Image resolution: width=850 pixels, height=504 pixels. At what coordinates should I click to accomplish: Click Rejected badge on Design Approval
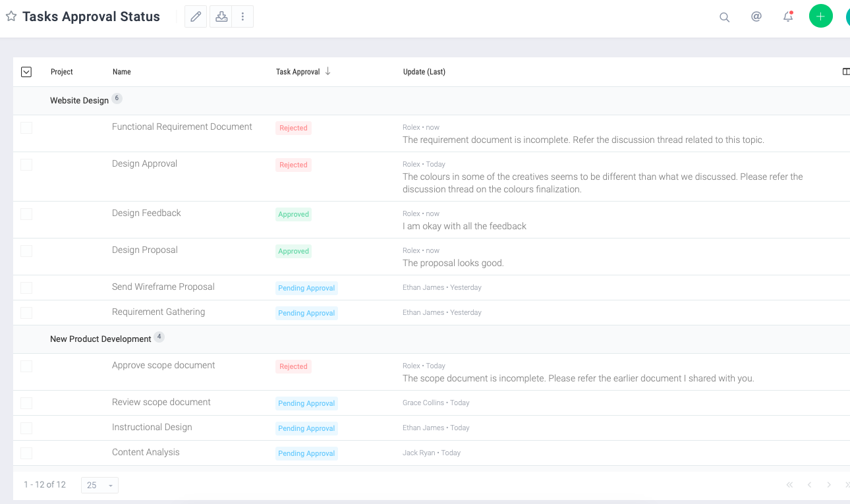coord(293,165)
